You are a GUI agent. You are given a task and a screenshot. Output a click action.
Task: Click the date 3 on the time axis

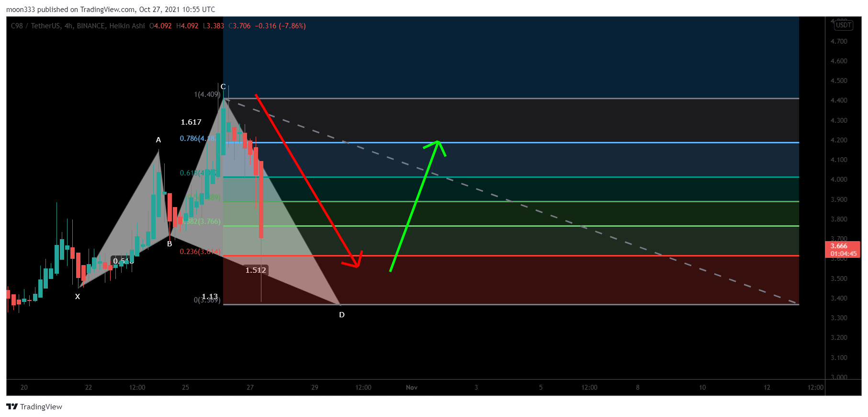click(x=476, y=387)
